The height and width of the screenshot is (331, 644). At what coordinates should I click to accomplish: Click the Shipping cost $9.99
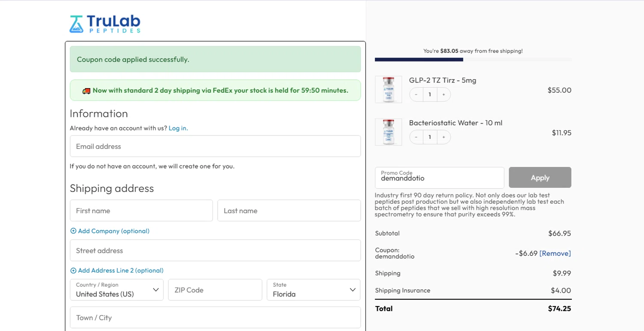click(562, 273)
